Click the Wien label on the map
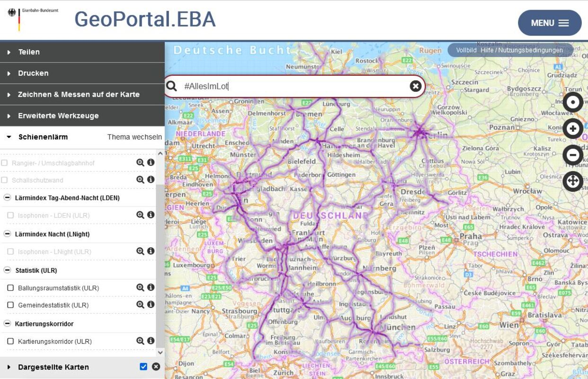The width and height of the screenshot is (588, 379). point(509,325)
